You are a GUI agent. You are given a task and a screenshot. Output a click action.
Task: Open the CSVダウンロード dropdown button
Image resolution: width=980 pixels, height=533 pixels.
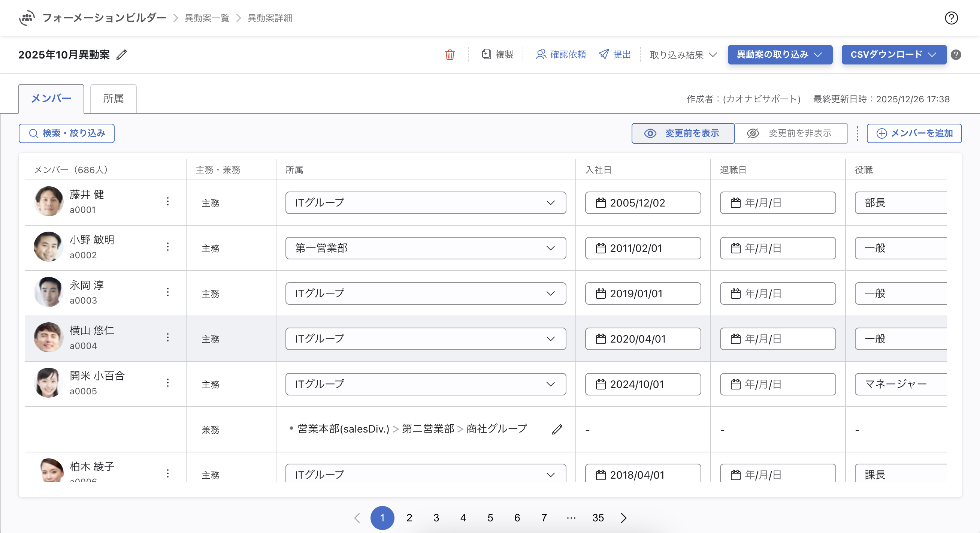(x=893, y=54)
